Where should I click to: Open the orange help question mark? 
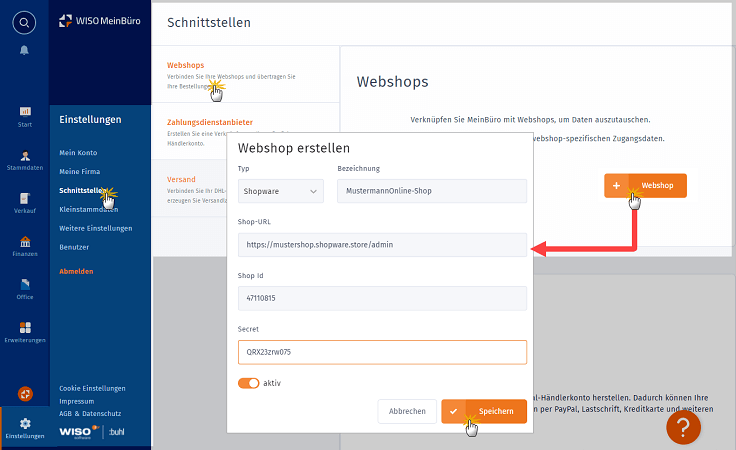point(683,427)
